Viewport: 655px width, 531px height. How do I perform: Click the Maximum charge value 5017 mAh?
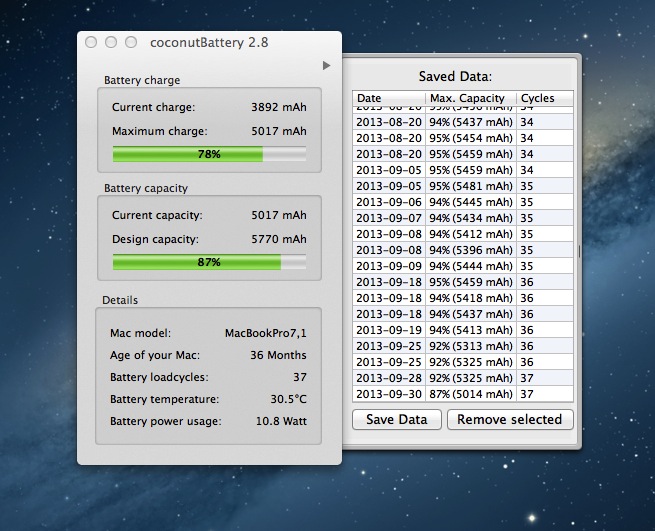click(x=279, y=131)
